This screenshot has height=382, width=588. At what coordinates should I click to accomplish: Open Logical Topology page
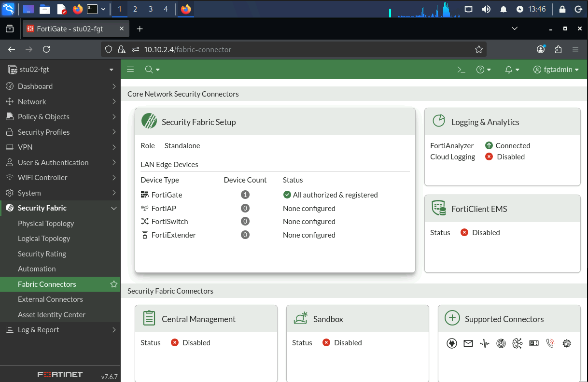[x=44, y=238]
